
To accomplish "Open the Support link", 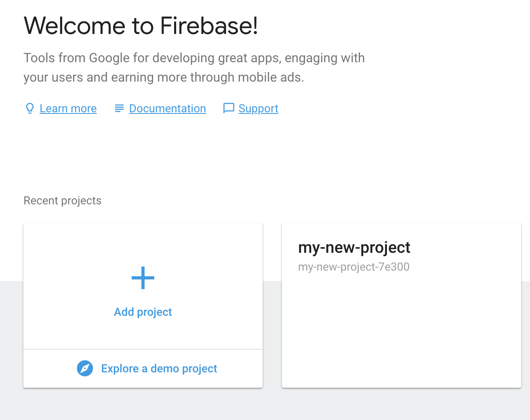I will [258, 109].
